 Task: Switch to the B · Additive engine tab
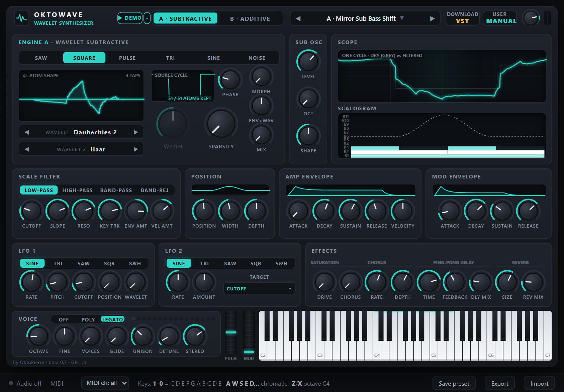250,19
